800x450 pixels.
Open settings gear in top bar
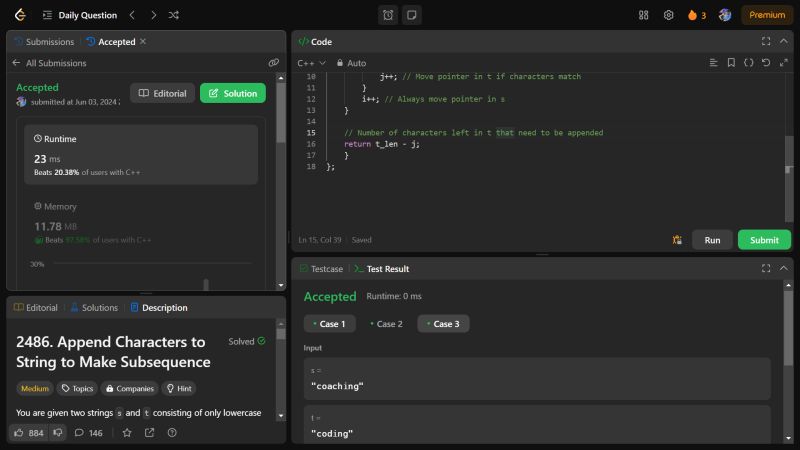668,15
